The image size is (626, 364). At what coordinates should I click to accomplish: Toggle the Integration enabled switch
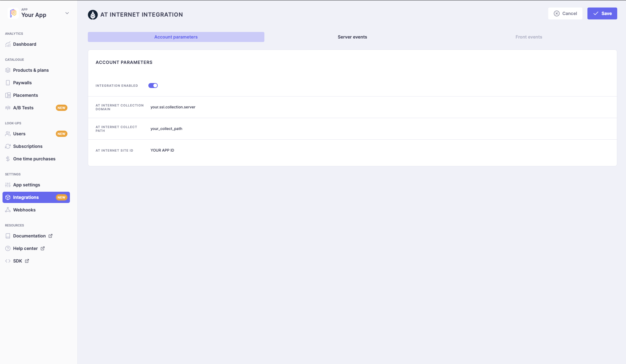click(x=153, y=86)
